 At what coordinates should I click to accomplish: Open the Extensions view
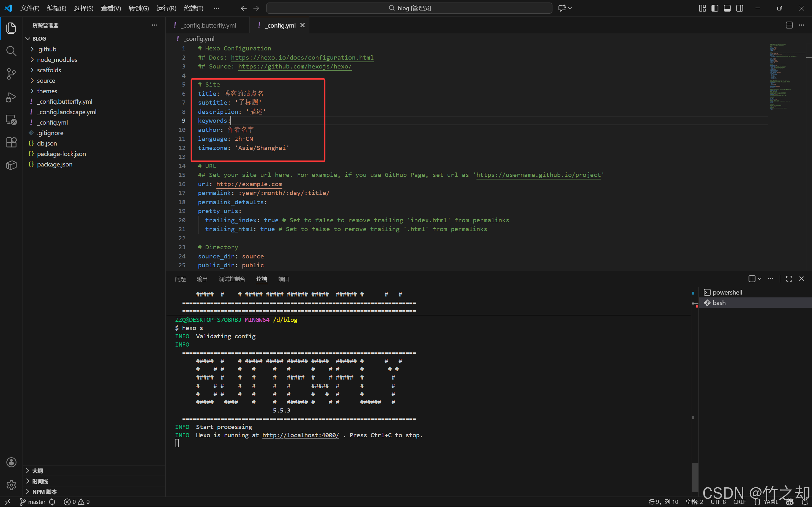tap(11, 142)
